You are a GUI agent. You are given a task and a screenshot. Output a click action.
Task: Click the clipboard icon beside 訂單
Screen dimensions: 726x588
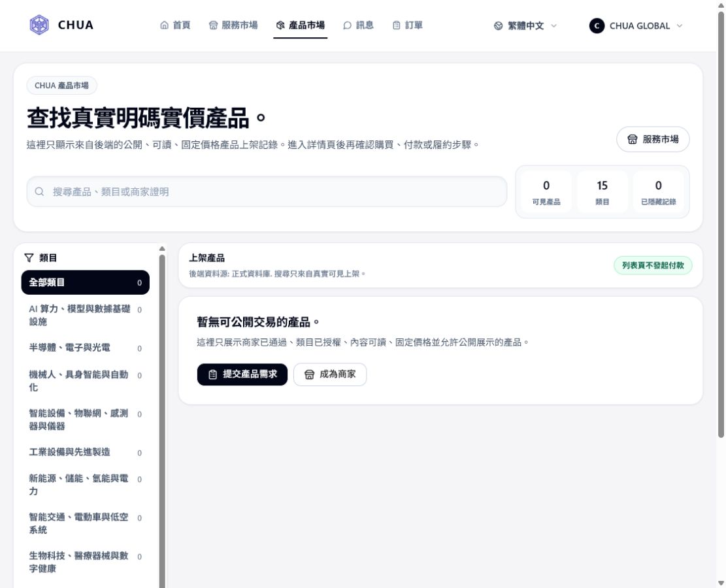397,25
